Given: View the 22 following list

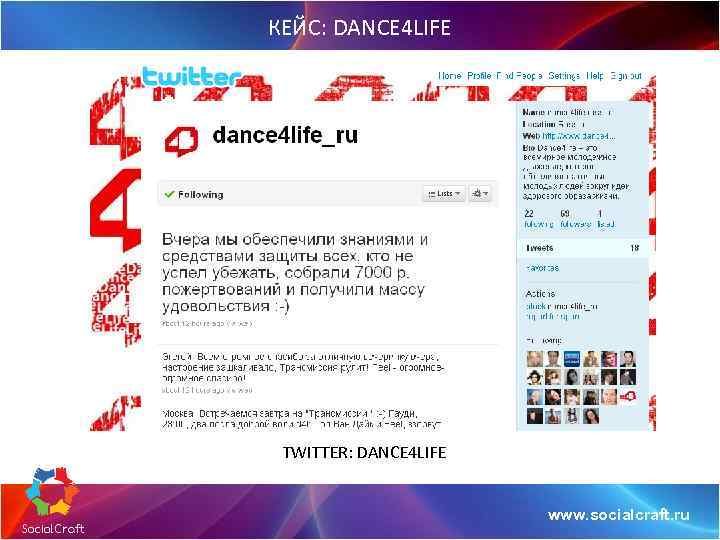Looking at the screenshot, I should (x=538, y=219).
